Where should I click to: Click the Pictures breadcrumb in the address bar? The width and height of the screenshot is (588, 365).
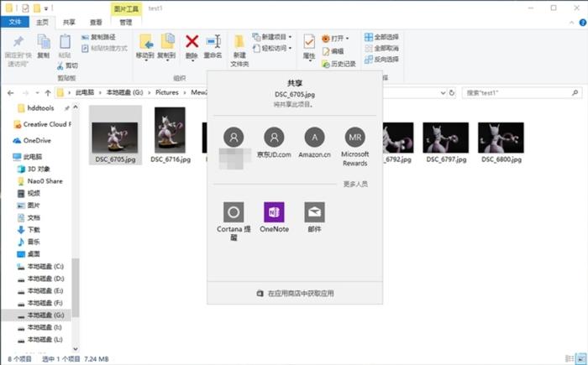(167, 92)
